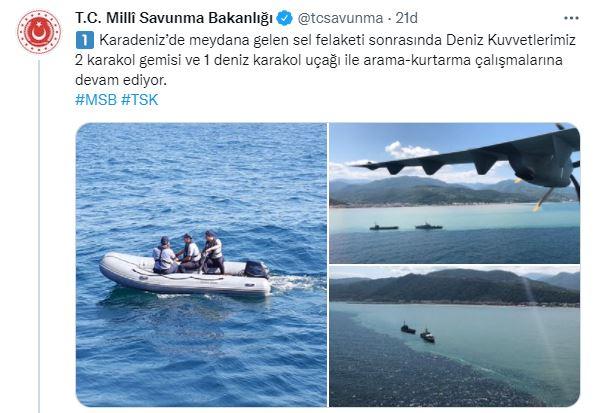Open the #MSB hashtag
This screenshot has height=413, width=595.
96,100
